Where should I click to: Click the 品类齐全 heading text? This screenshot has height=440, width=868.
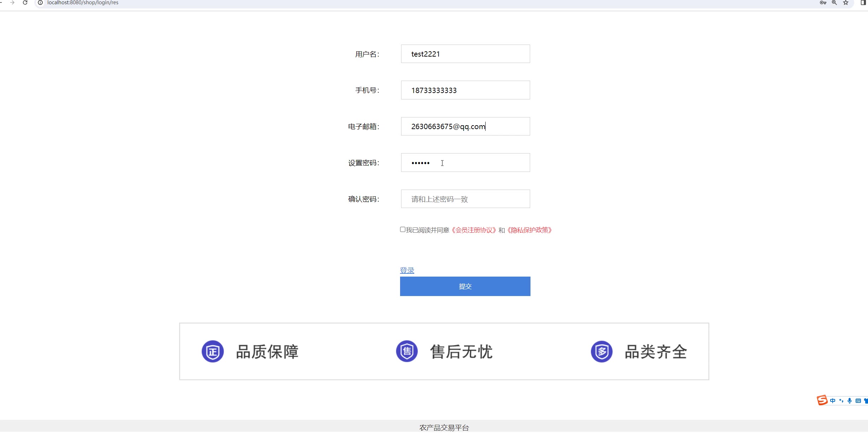656,352
